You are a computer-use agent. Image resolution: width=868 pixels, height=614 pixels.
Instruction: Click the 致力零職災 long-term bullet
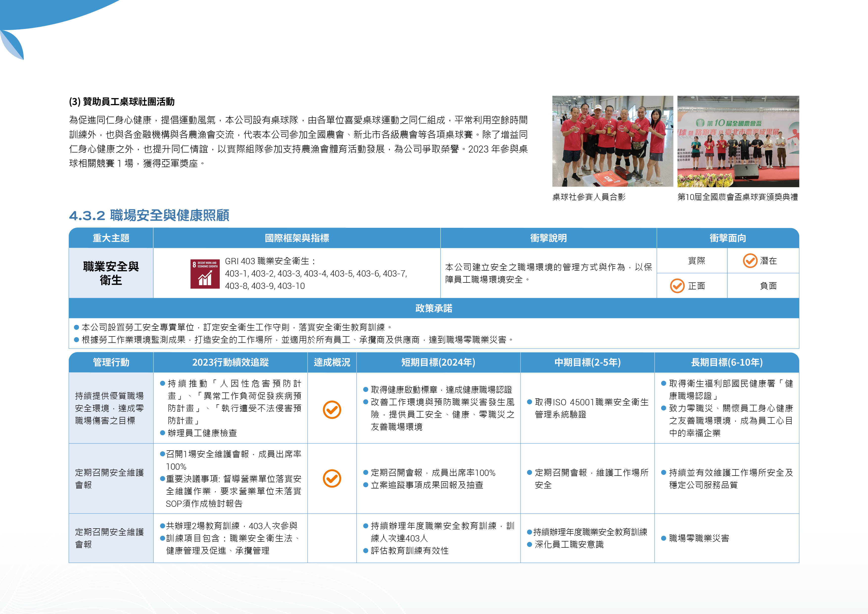click(727, 421)
